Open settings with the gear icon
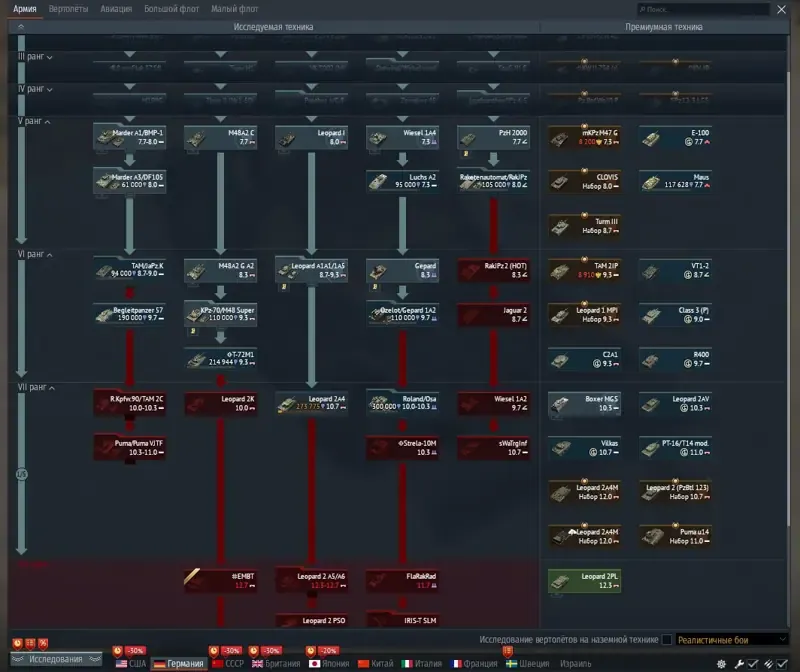800x672 pixels. click(721, 664)
